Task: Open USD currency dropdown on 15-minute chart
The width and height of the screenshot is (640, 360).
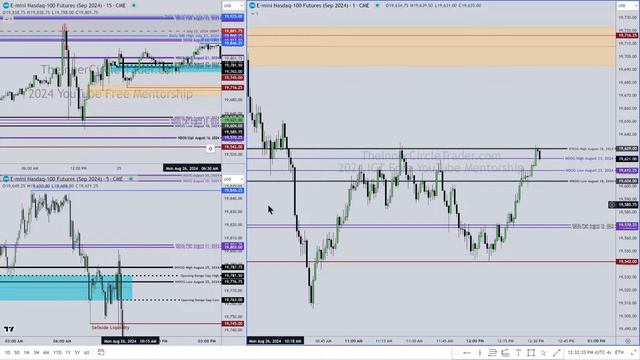Action: click(233, 6)
